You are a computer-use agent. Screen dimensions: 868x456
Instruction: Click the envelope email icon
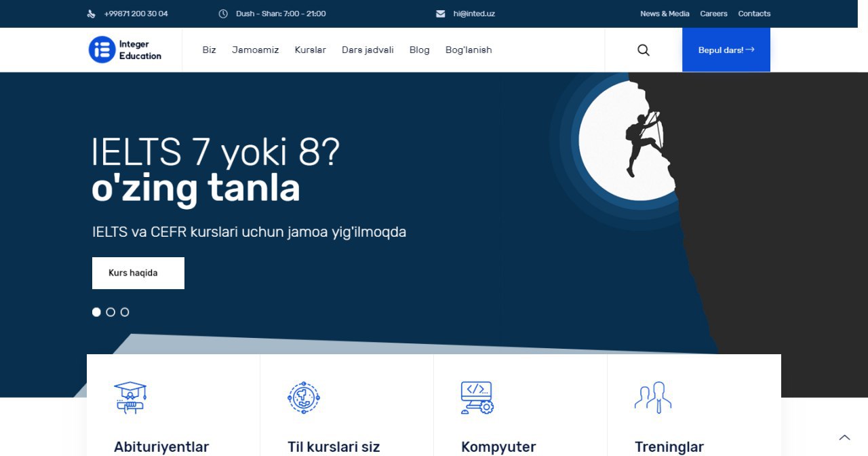(x=441, y=14)
